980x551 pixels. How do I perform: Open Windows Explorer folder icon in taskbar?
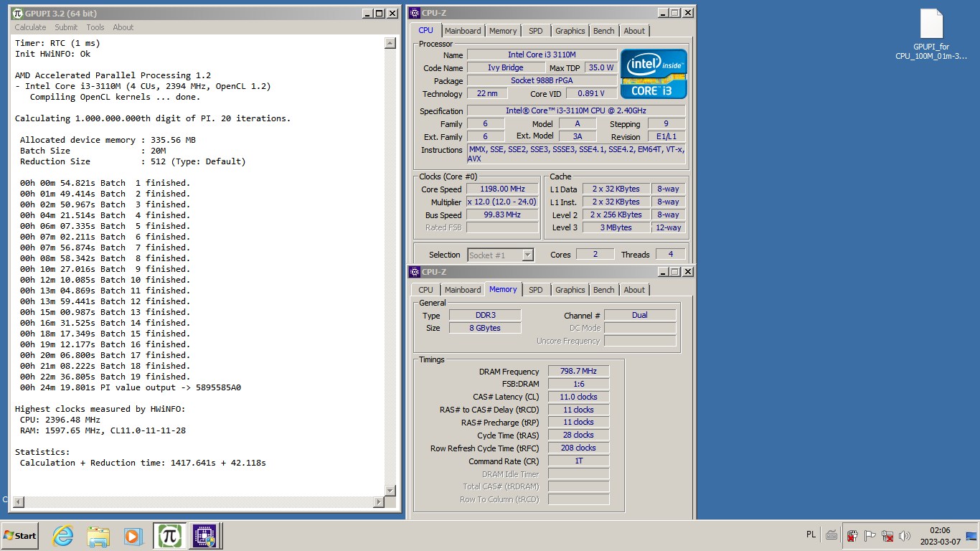point(98,535)
